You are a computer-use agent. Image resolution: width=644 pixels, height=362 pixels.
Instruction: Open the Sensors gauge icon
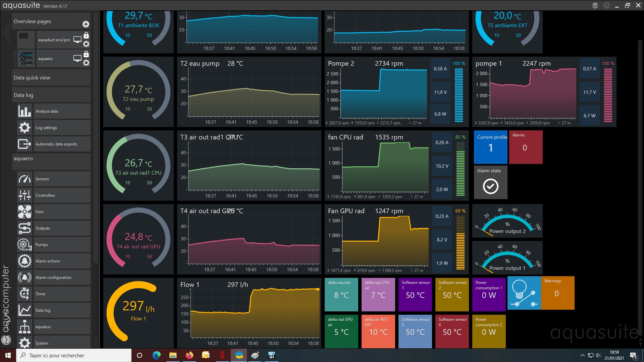[24, 179]
